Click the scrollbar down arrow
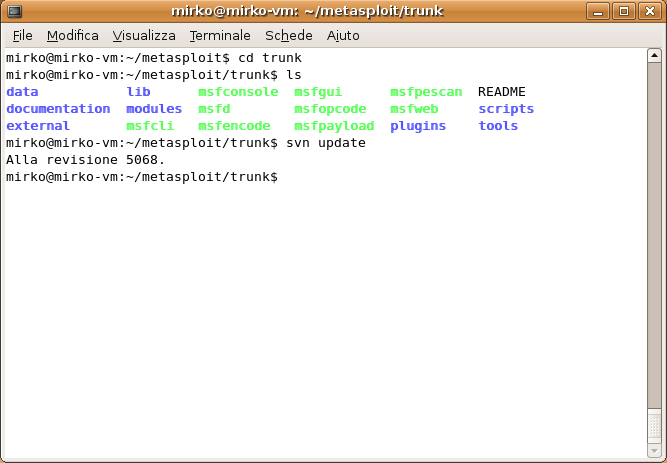 (x=654, y=450)
